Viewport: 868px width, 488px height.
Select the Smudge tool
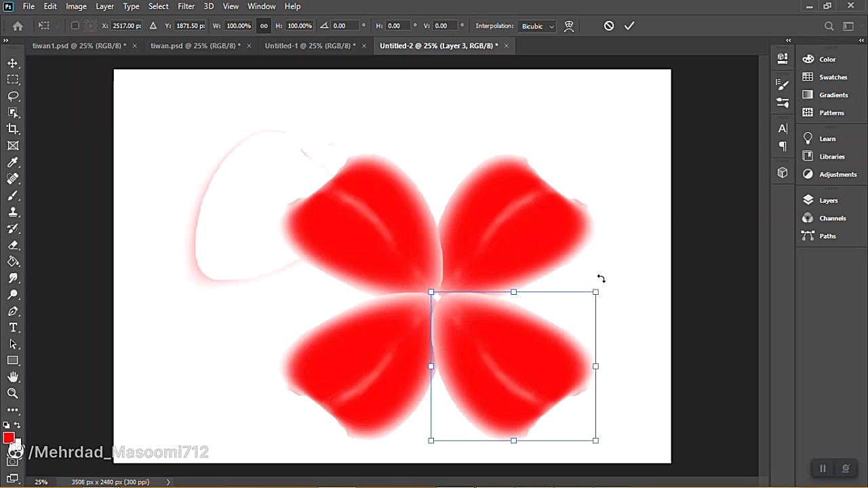click(13, 278)
